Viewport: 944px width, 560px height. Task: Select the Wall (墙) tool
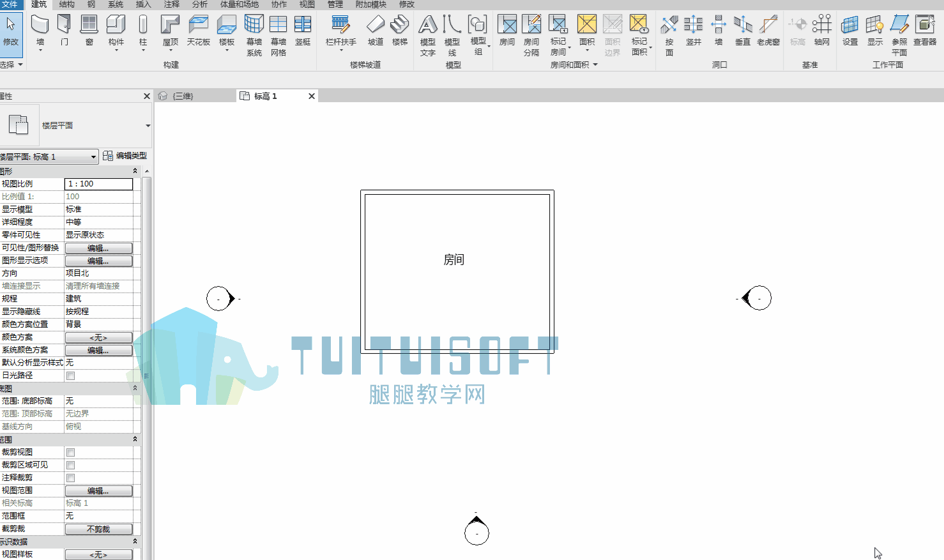[x=40, y=31]
